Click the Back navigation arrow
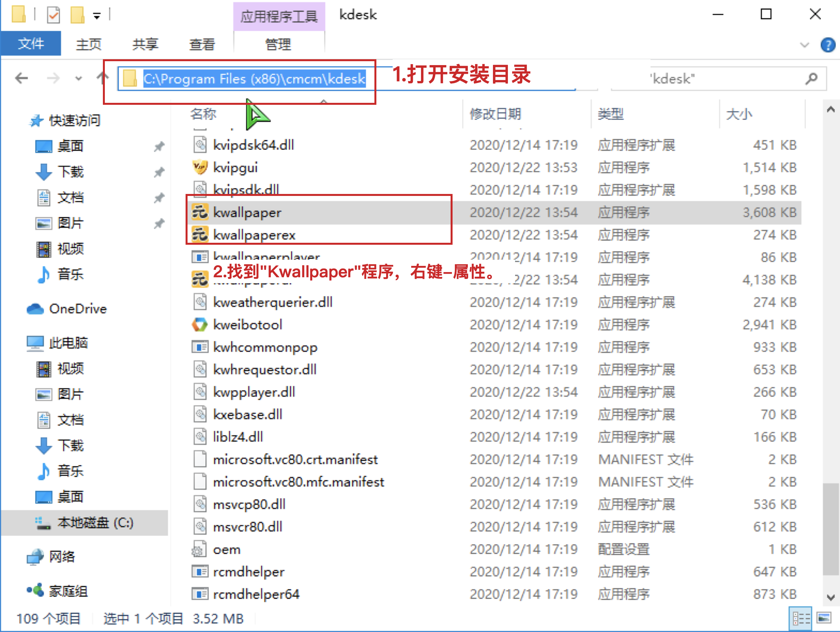Viewport: 840px width, 632px height. [21, 78]
